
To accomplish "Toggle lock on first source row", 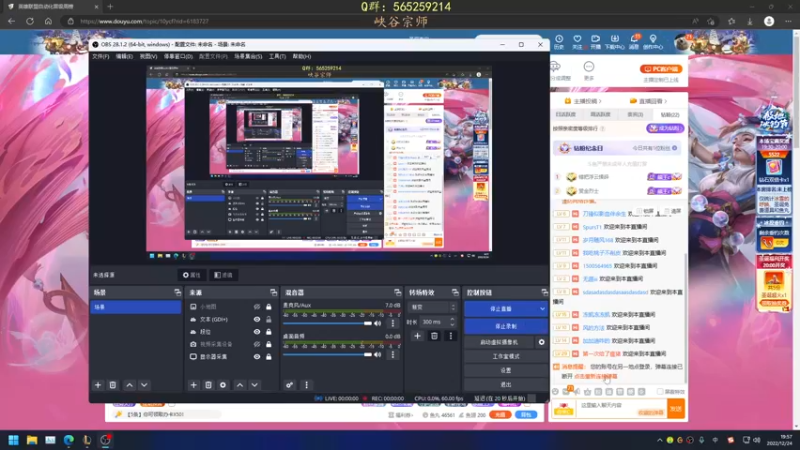I will point(268,307).
